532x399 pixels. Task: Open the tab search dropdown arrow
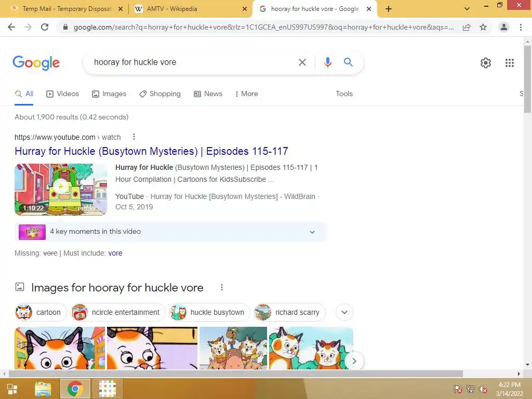pyautogui.click(x=467, y=9)
